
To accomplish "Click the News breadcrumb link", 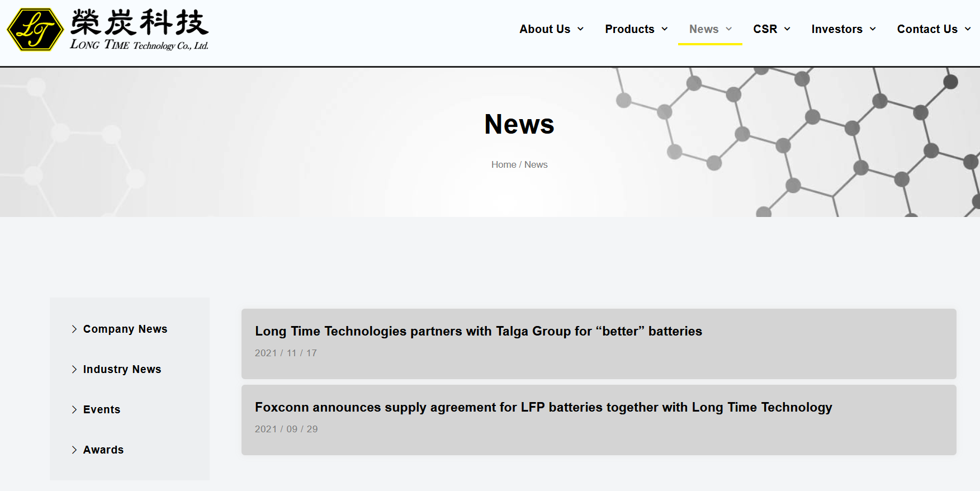I will (536, 164).
